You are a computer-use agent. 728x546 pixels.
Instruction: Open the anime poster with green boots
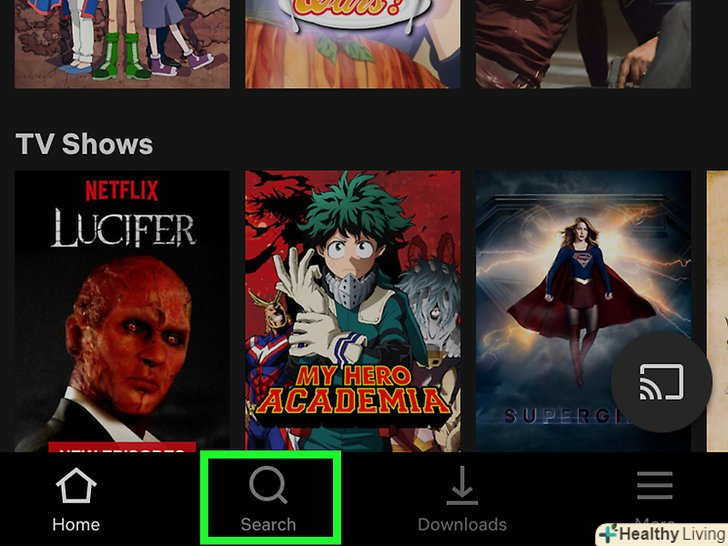click(x=122, y=44)
